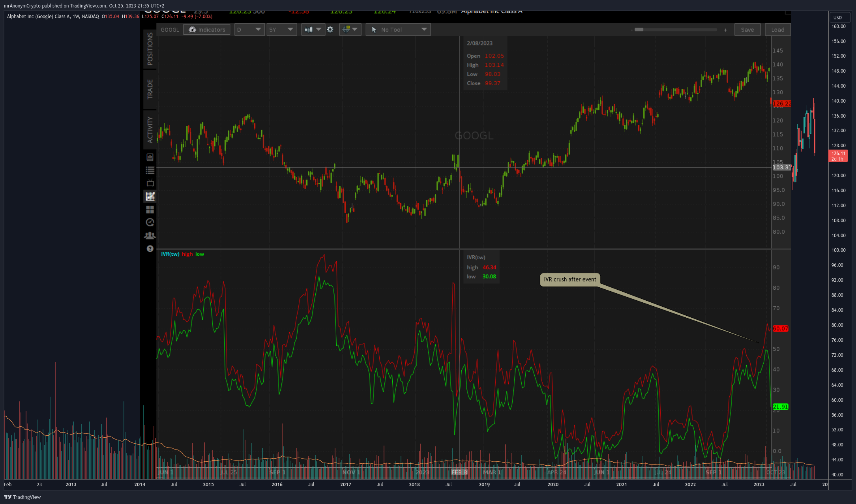Click the 103.31 crosshair price label

tap(781, 167)
